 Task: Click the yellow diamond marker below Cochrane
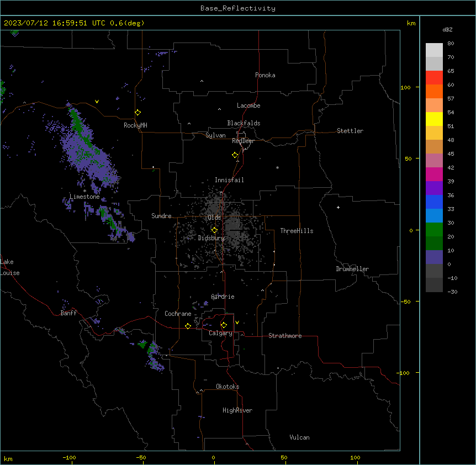pyautogui.click(x=188, y=326)
